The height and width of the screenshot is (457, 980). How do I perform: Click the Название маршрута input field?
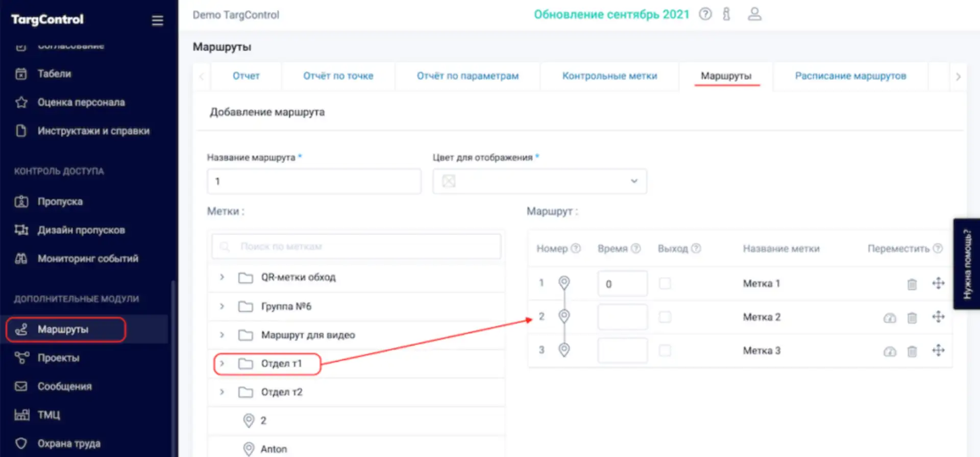coord(314,181)
